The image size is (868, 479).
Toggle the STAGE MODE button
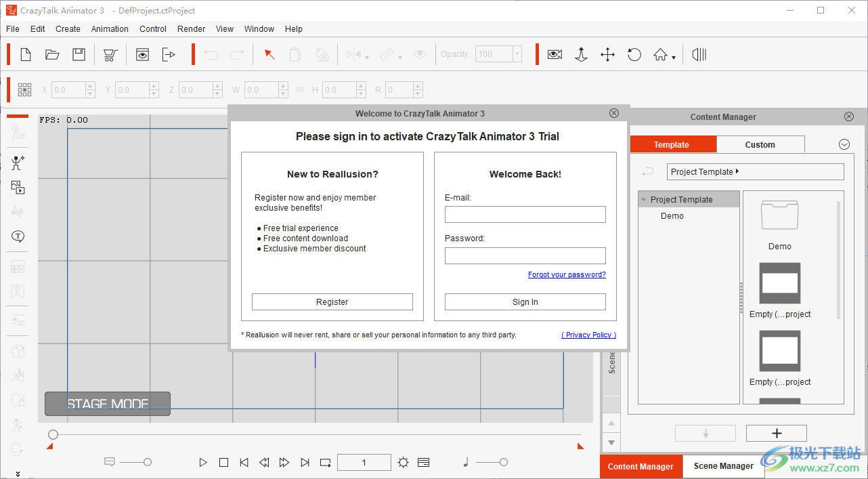pyautogui.click(x=108, y=404)
